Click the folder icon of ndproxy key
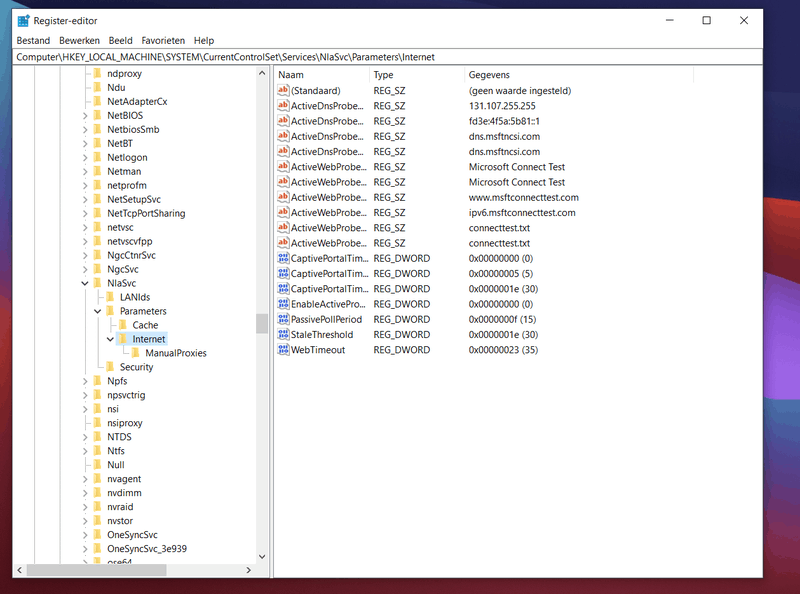This screenshot has height=594, width=800. pos(98,73)
